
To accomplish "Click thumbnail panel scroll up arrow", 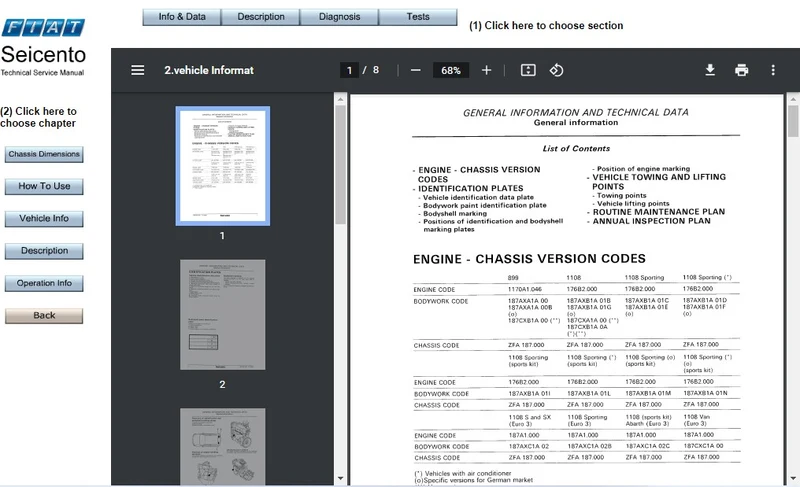I will [x=340, y=99].
